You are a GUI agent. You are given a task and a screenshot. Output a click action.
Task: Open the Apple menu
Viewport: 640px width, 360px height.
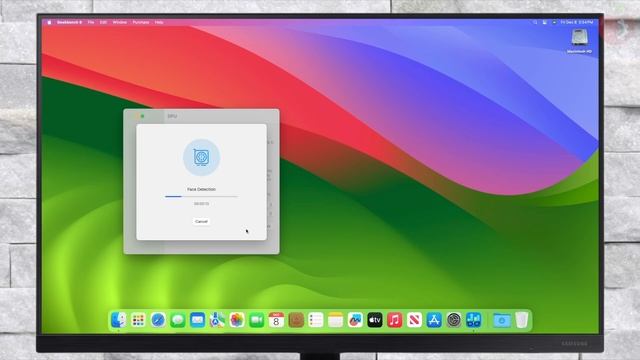49,22
